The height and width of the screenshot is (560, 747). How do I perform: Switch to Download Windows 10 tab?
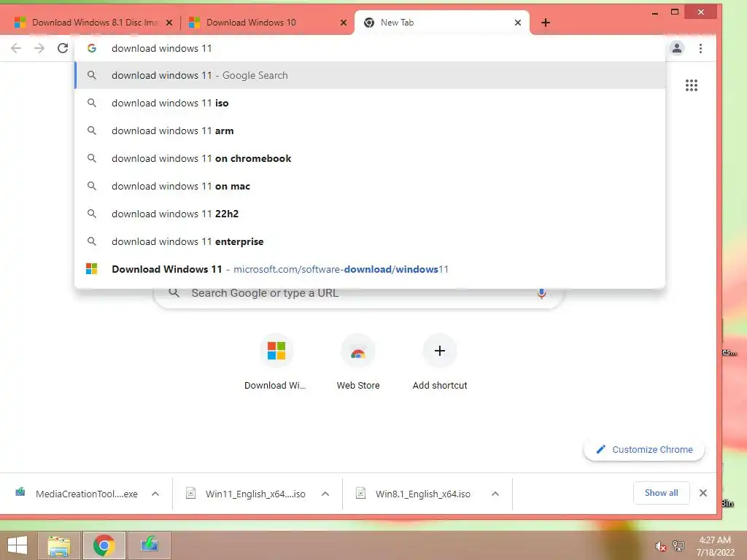(x=267, y=23)
